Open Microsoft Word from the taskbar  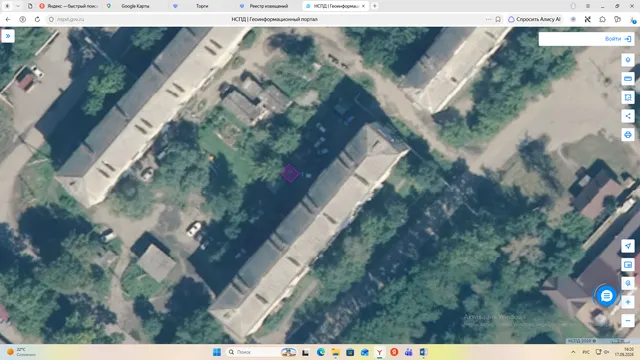click(x=423, y=352)
